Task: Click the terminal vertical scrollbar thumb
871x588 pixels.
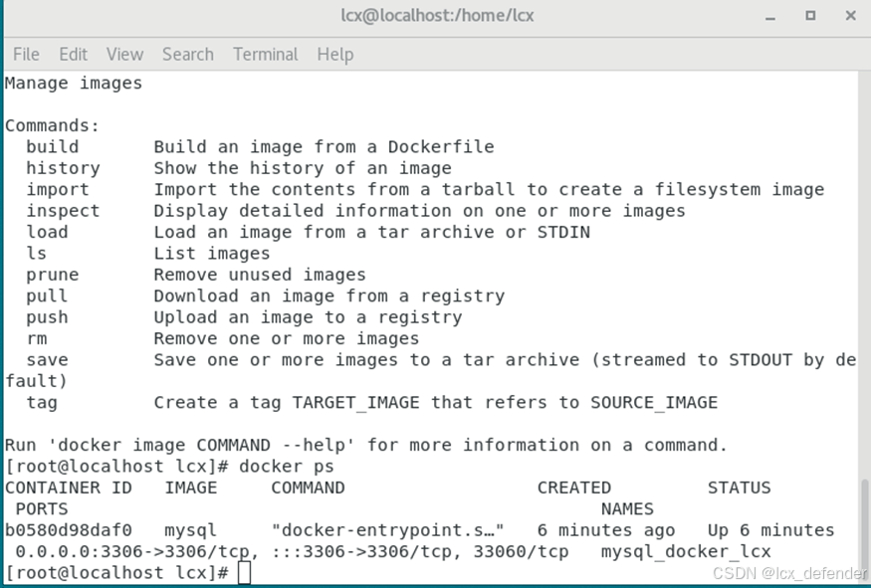Action: click(x=865, y=527)
